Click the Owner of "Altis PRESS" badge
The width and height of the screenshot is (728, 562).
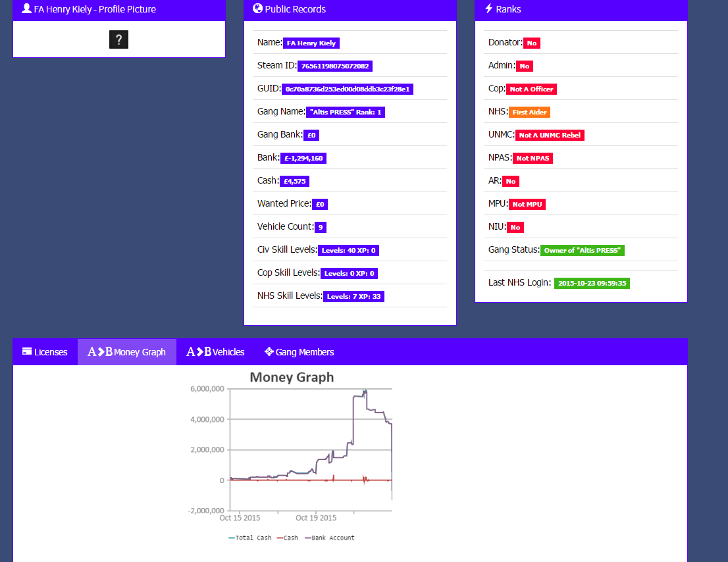coord(583,250)
